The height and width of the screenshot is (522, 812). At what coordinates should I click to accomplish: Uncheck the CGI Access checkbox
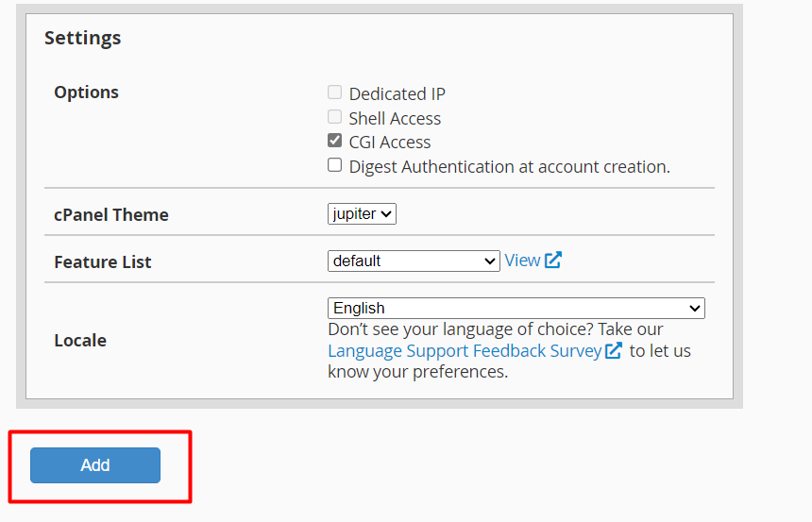tap(335, 142)
